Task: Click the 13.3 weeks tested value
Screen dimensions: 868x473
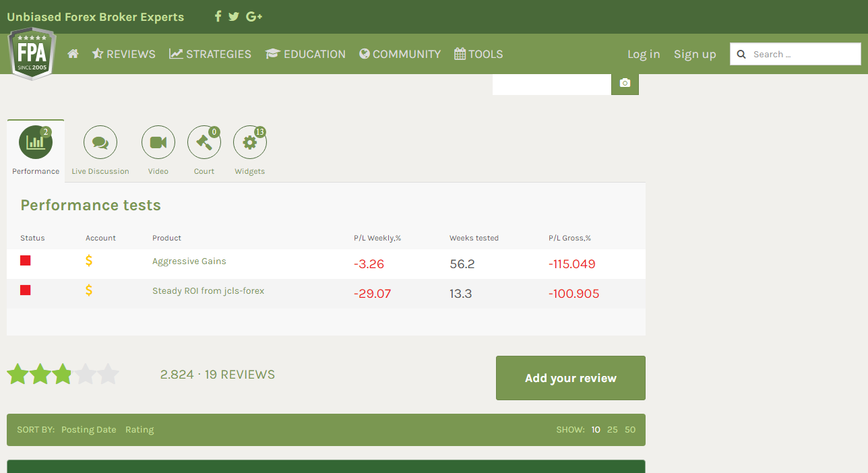Action: click(461, 294)
